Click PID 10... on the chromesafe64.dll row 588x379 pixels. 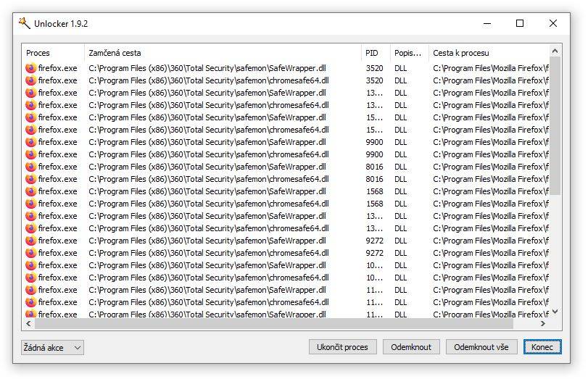pos(375,278)
